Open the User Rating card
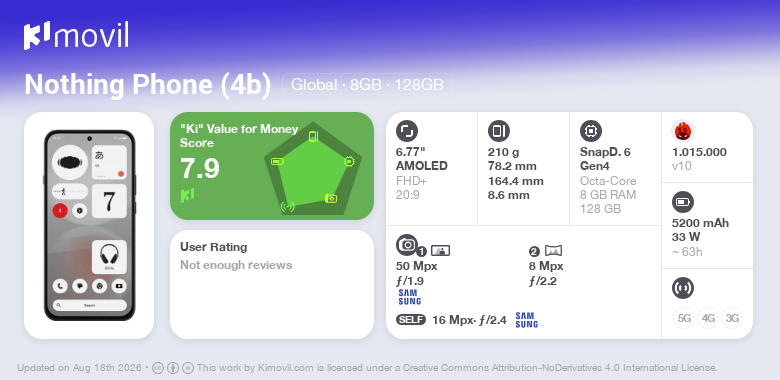 click(x=272, y=285)
